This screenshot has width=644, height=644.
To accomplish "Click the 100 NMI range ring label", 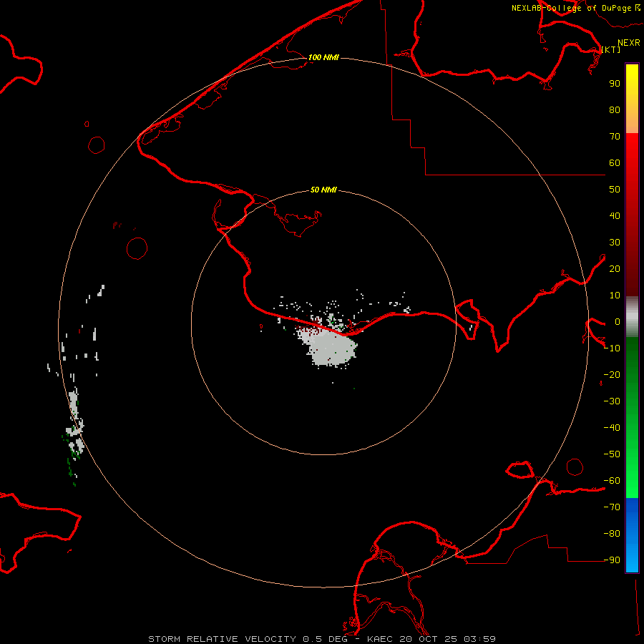I will click(x=323, y=57).
